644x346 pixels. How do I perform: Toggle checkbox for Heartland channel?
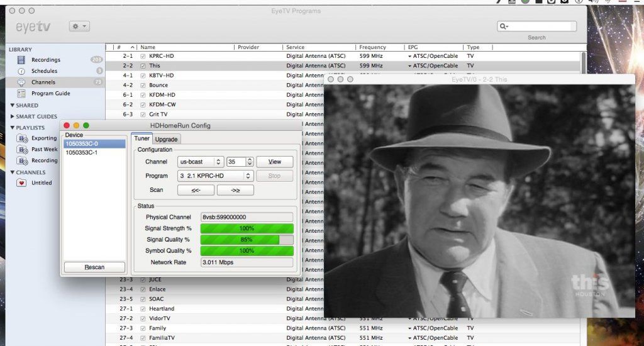click(143, 309)
